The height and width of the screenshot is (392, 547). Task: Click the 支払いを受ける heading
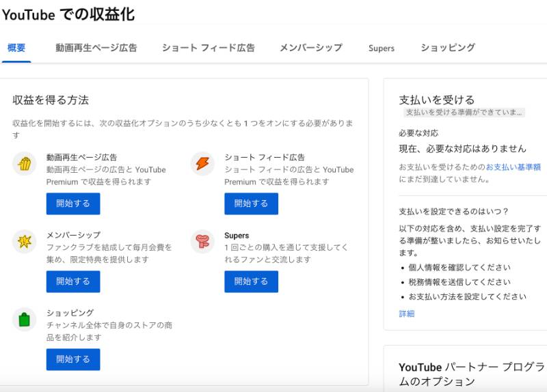437,100
